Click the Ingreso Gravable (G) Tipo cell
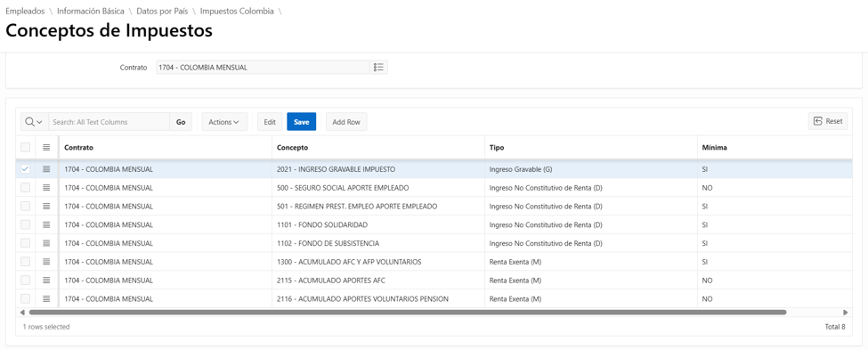The image size is (868, 350). click(x=590, y=169)
